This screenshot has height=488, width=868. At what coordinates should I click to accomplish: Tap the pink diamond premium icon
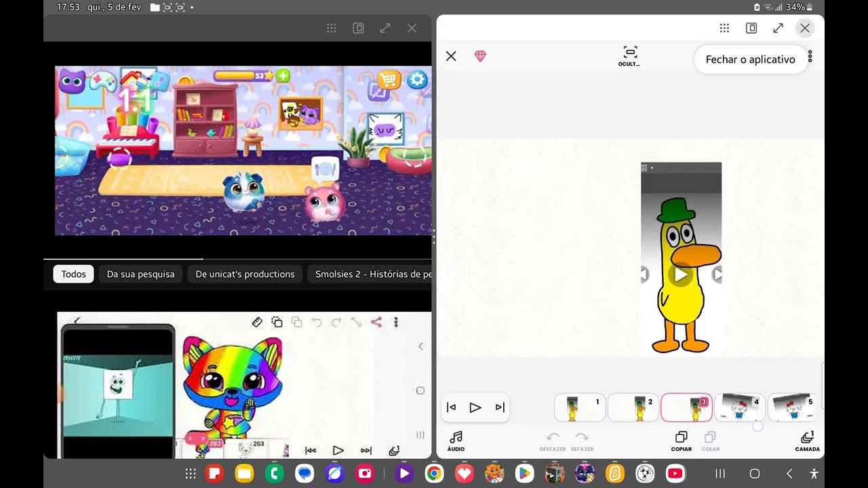(x=480, y=56)
